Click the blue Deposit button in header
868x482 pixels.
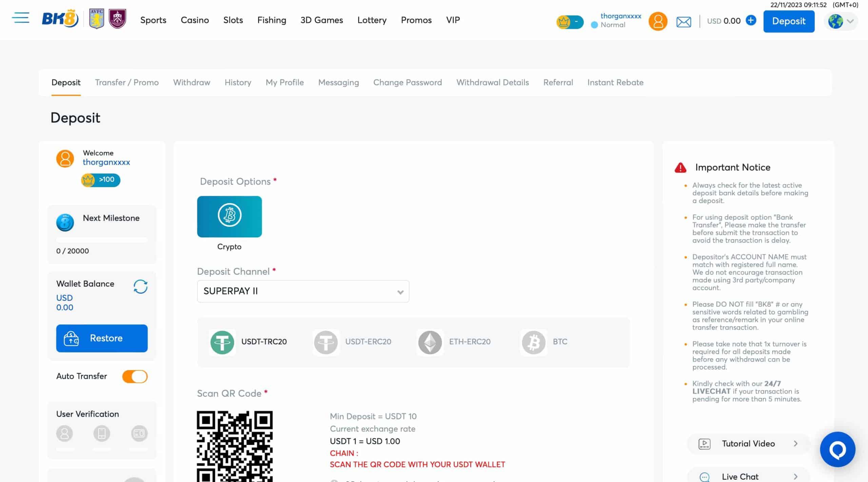pos(789,21)
